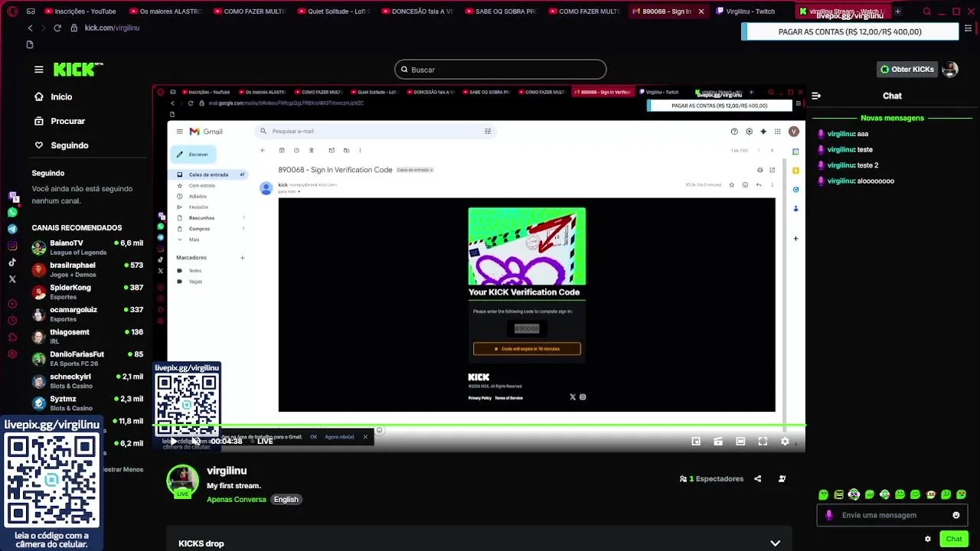This screenshot has width=980, height=551.
Task: Click Gmail search filter options icon
Action: [x=488, y=132]
